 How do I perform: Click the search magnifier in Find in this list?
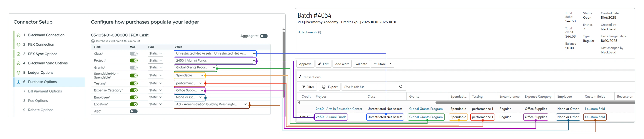coord(401,87)
